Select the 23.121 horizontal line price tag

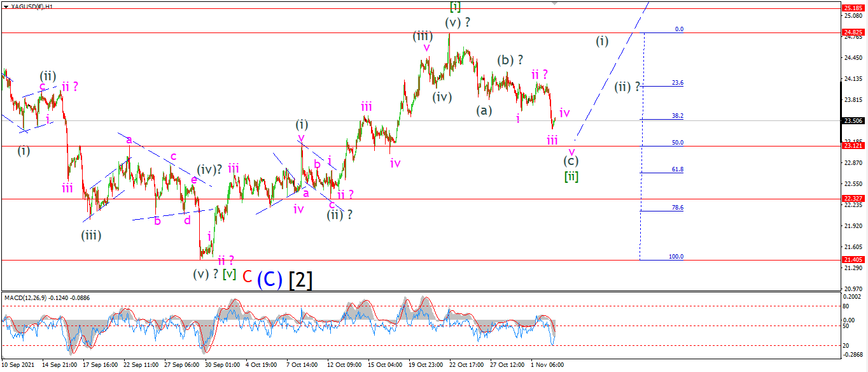[853, 146]
